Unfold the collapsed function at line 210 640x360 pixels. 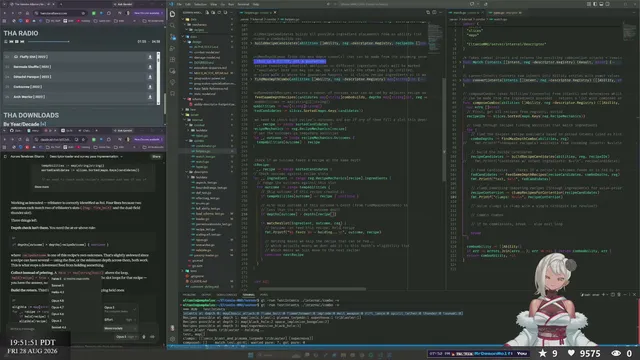click(251, 79)
